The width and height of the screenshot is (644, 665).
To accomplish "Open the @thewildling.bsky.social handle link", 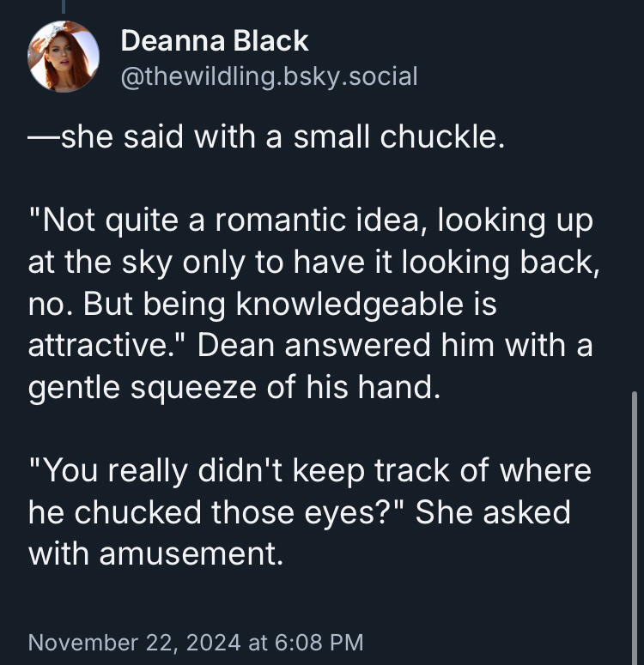I will click(269, 76).
